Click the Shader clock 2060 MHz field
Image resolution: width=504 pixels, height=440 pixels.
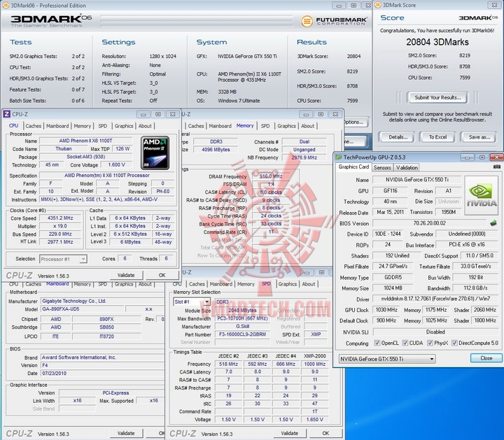[484, 310]
